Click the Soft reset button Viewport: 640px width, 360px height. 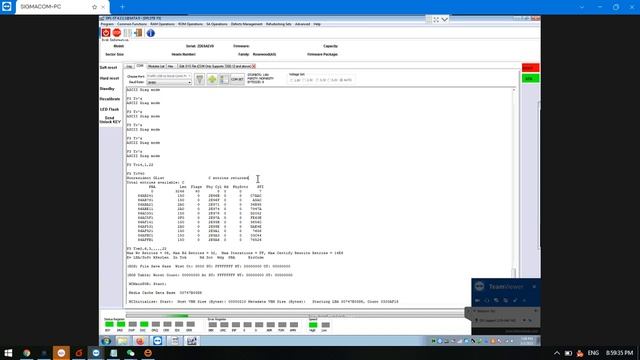tap(109, 67)
